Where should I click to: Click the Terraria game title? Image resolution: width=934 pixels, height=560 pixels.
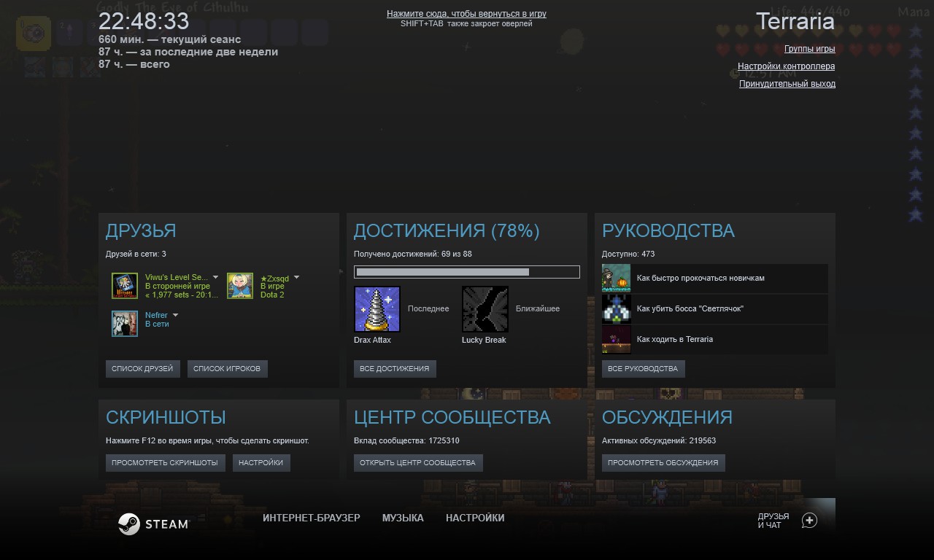pyautogui.click(x=795, y=21)
